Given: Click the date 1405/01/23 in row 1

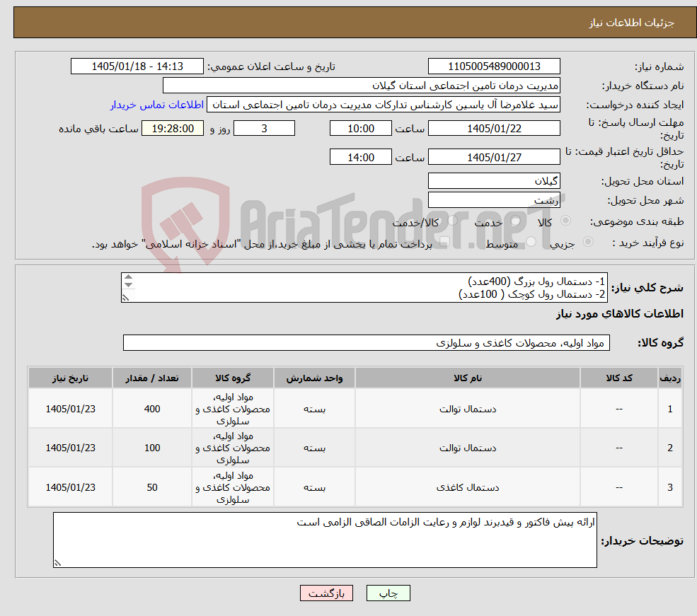Looking at the screenshot, I should [70, 409].
